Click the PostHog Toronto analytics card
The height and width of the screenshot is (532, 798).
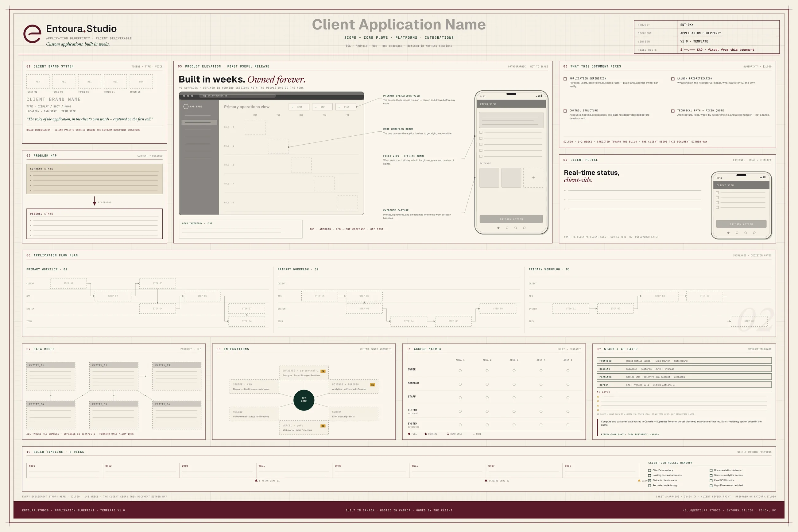(353, 386)
